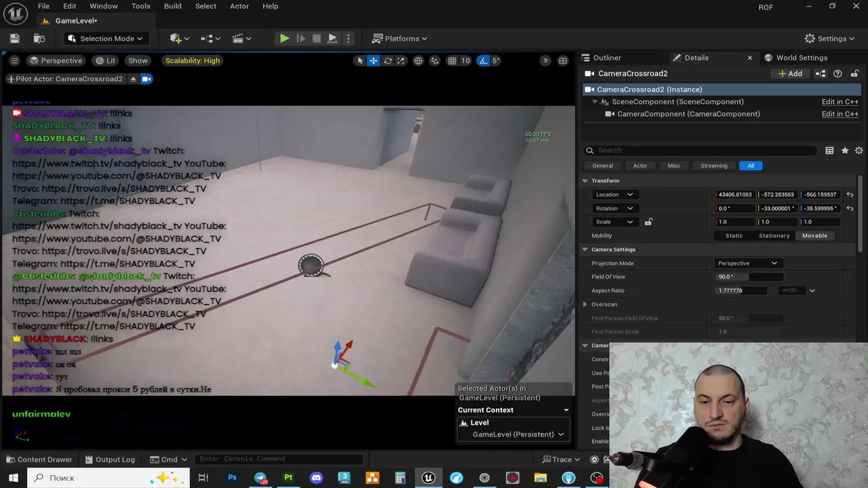Image resolution: width=868 pixels, height=488 pixels.
Task: Close the Details tab
Action: coord(749,58)
